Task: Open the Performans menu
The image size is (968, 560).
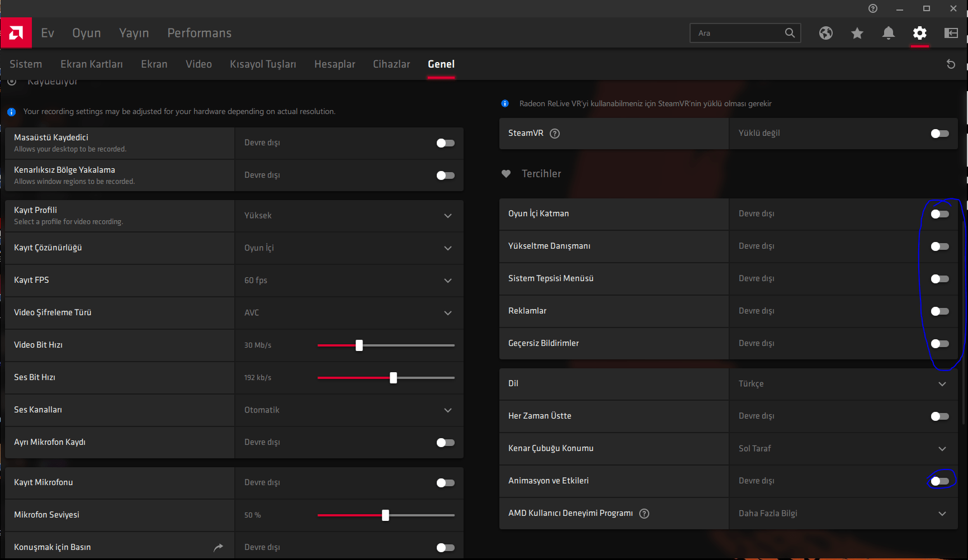Action: [199, 33]
